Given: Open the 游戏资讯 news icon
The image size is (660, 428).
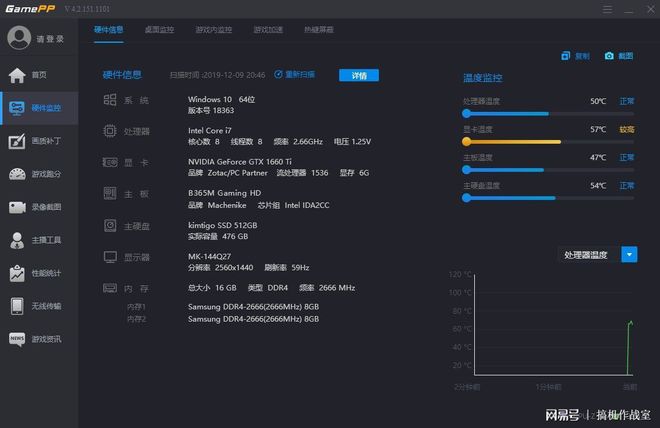Looking at the screenshot, I should 17,339.
